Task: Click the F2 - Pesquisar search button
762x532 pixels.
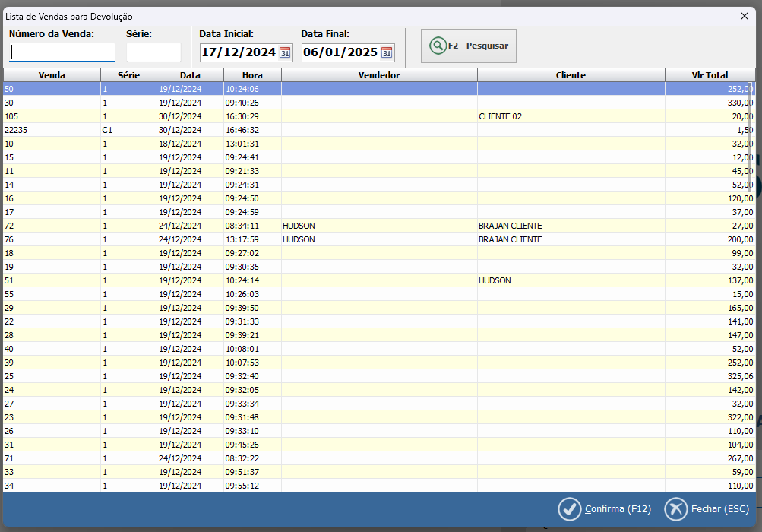Action: [469, 46]
